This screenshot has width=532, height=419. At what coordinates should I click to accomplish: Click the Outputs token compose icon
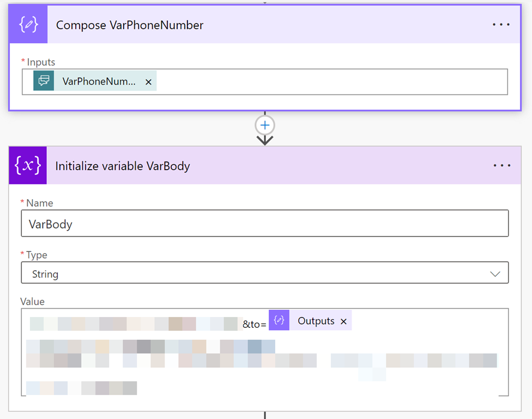pyautogui.click(x=279, y=321)
